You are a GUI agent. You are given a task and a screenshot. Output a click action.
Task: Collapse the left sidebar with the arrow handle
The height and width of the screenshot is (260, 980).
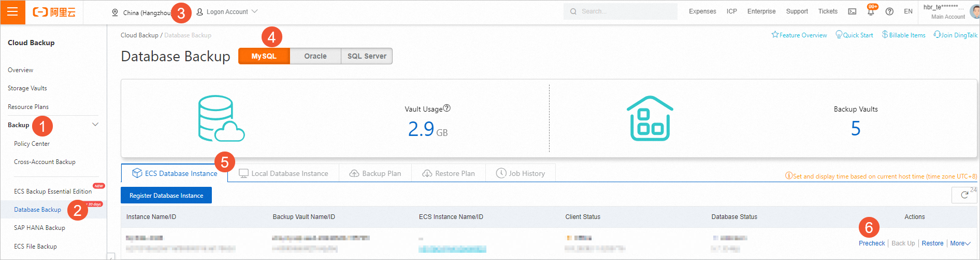click(110, 256)
